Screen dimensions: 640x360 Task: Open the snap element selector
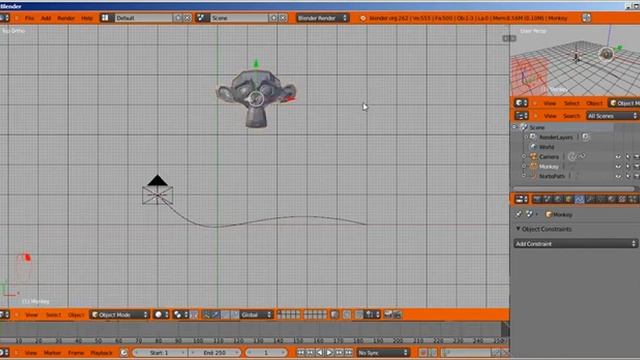(x=372, y=315)
